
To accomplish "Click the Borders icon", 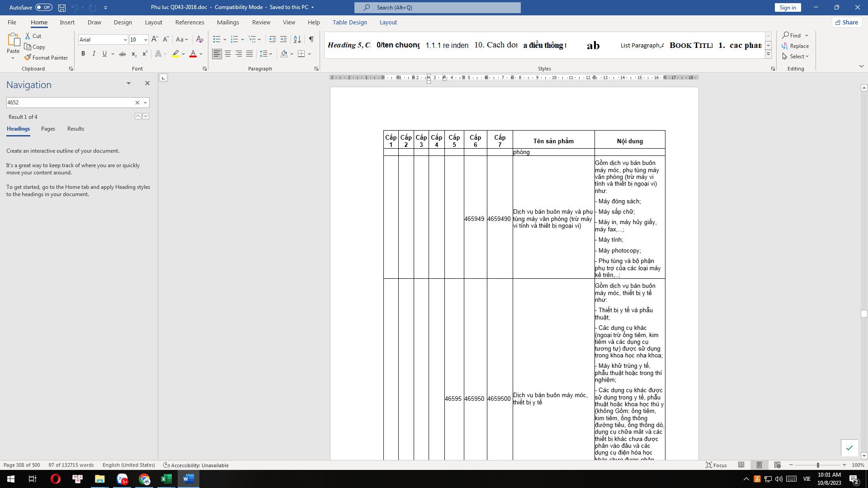I will click(x=302, y=54).
